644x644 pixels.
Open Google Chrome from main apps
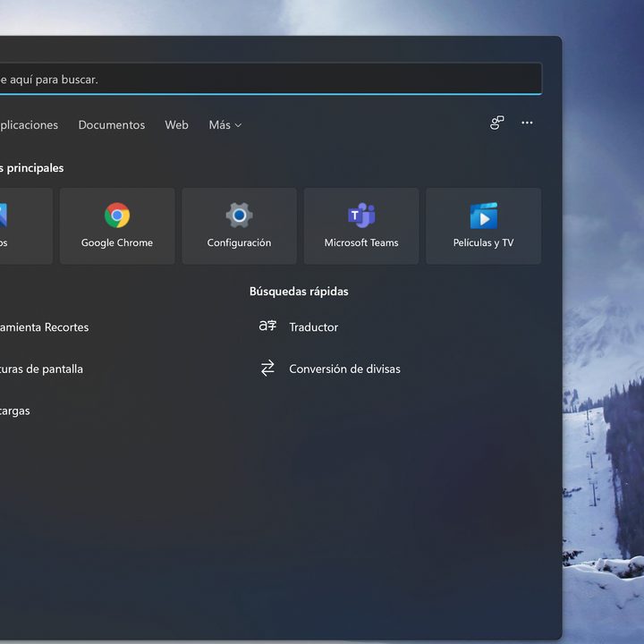coord(117,226)
